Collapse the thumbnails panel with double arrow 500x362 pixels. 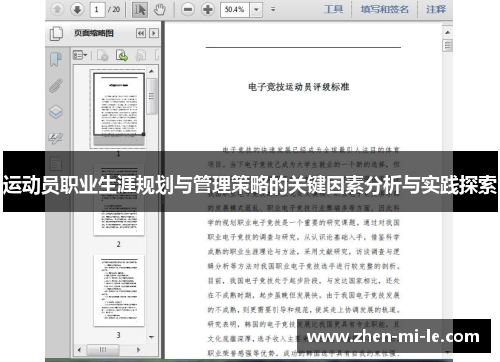[x=141, y=33]
